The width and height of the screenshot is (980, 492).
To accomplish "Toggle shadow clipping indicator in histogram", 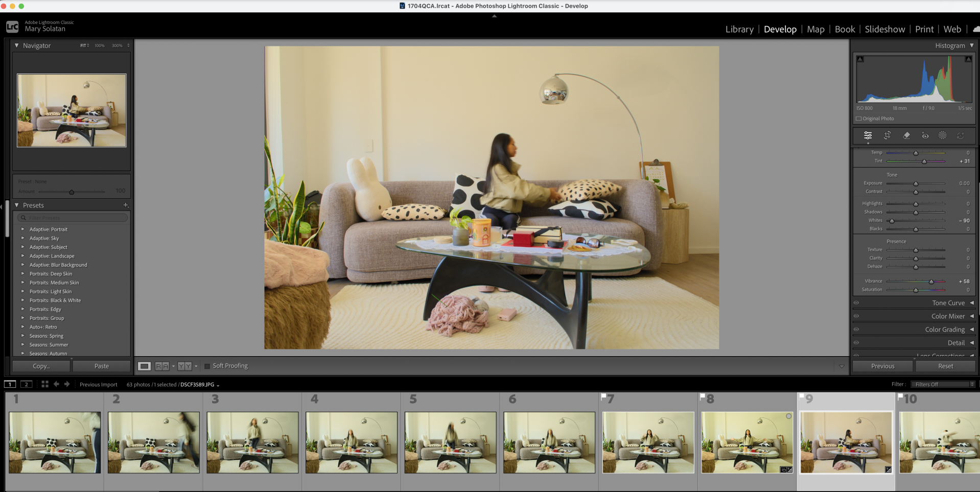I will tap(860, 59).
